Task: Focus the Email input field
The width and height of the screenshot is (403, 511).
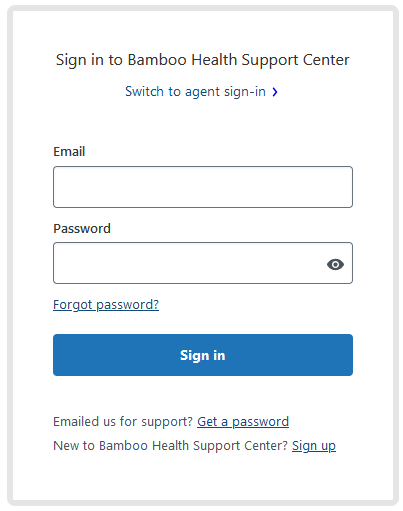Action: click(x=203, y=187)
